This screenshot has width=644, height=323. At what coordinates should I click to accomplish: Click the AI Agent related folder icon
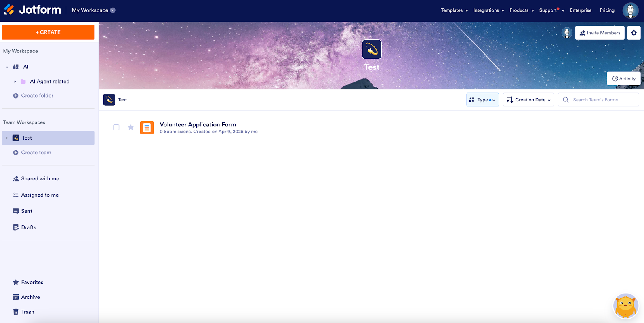[23, 82]
